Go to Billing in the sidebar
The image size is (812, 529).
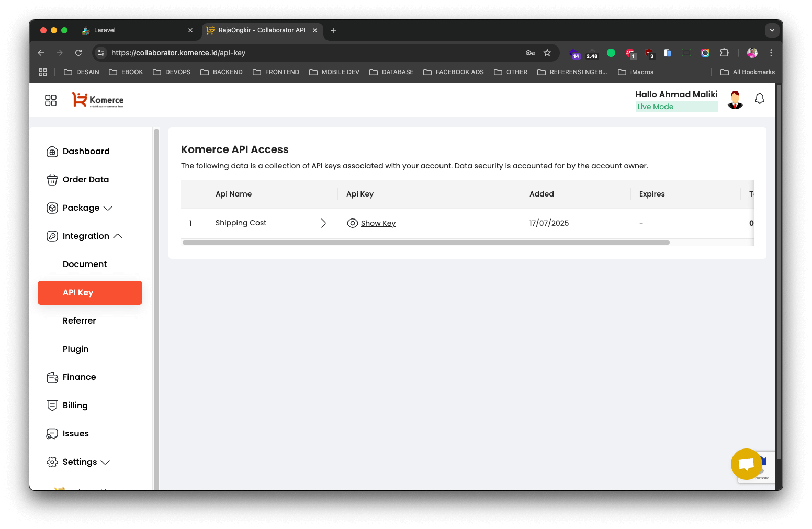pyautogui.click(x=75, y=406)
